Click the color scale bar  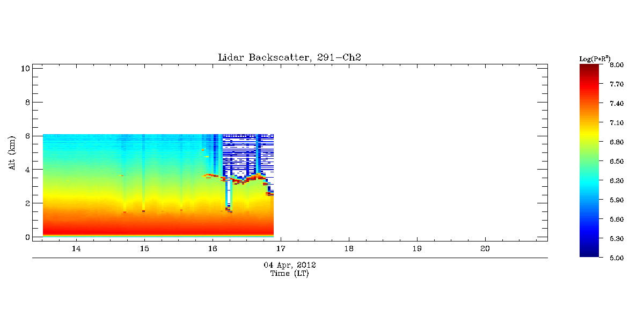click(590, 161)
